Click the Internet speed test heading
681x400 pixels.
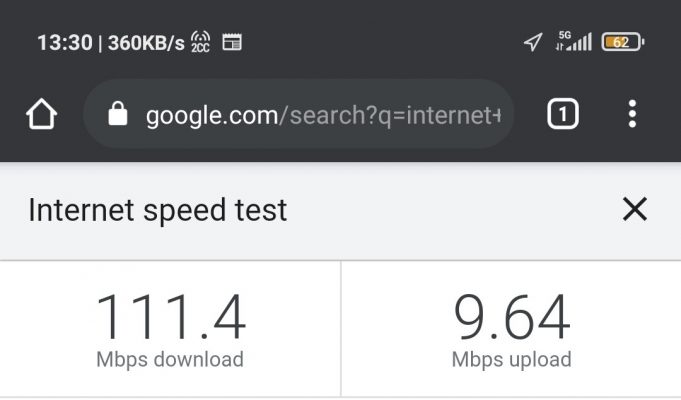(x=157, y=210)
